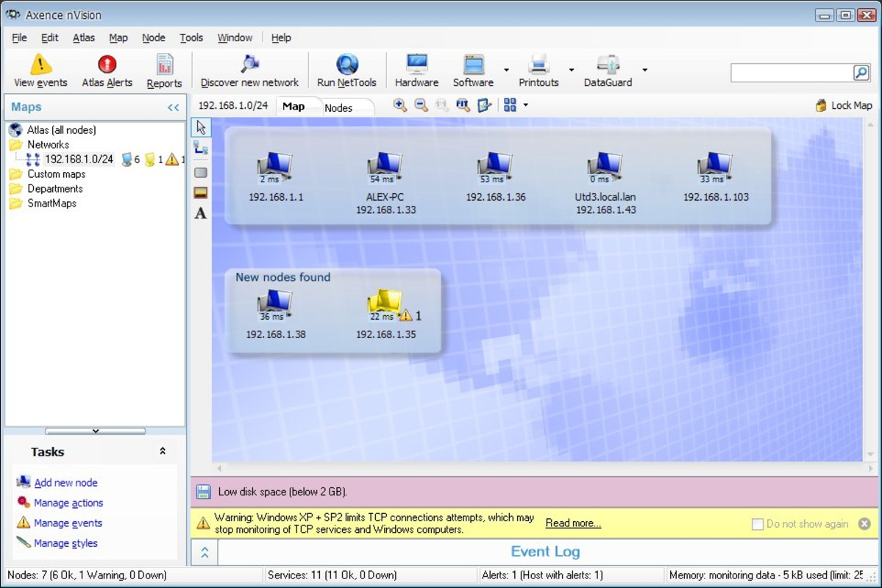Open the Node menu

[x=154, y=37]
